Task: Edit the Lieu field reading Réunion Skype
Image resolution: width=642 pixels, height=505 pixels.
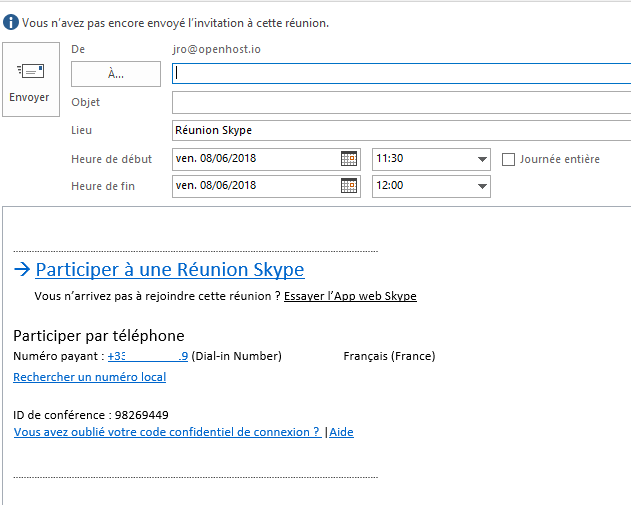Action: [x=401, y=131]
